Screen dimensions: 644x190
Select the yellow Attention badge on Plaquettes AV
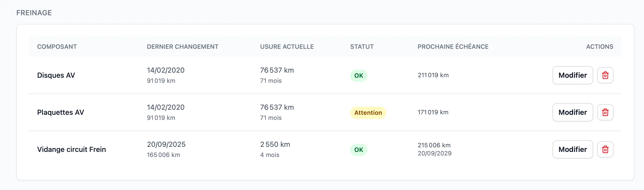(x=368, y=112)
